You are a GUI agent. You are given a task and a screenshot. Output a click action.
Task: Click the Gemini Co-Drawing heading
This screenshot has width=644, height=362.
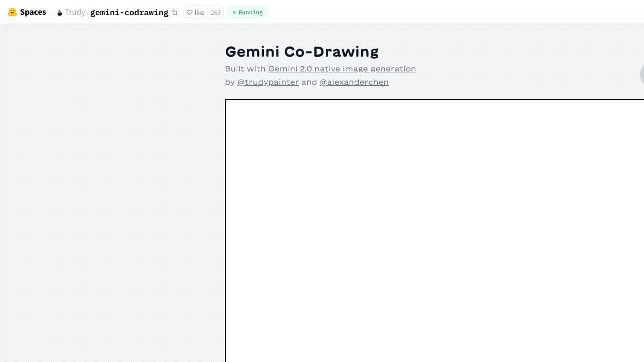[x=302, y=51]
